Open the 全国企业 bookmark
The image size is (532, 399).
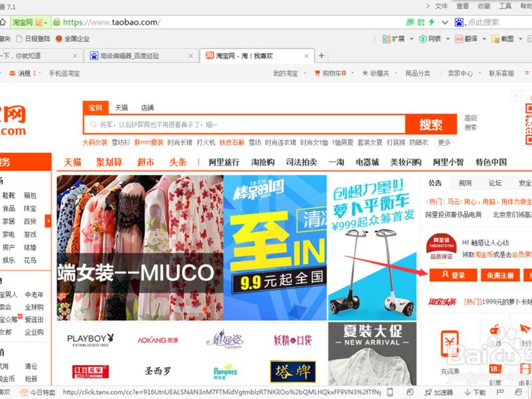[x=72, y=39]
